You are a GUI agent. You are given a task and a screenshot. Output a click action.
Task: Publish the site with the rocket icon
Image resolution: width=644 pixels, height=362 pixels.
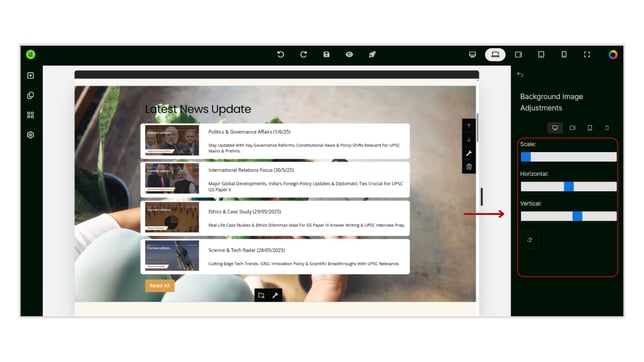372,54
